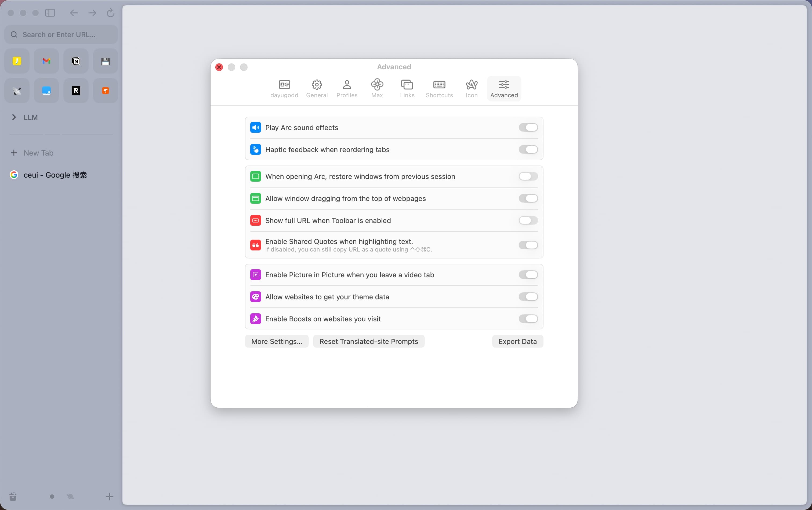The width and height of the screenshot is (812, 510).
Task: Select the ceui - Google tab
Action: pos(61,175)
